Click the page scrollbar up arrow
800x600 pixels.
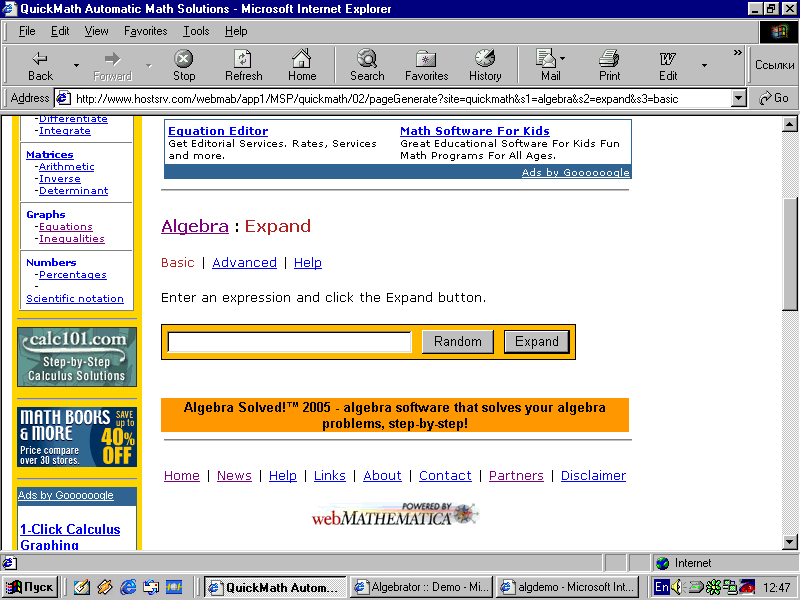click(789, 124)
